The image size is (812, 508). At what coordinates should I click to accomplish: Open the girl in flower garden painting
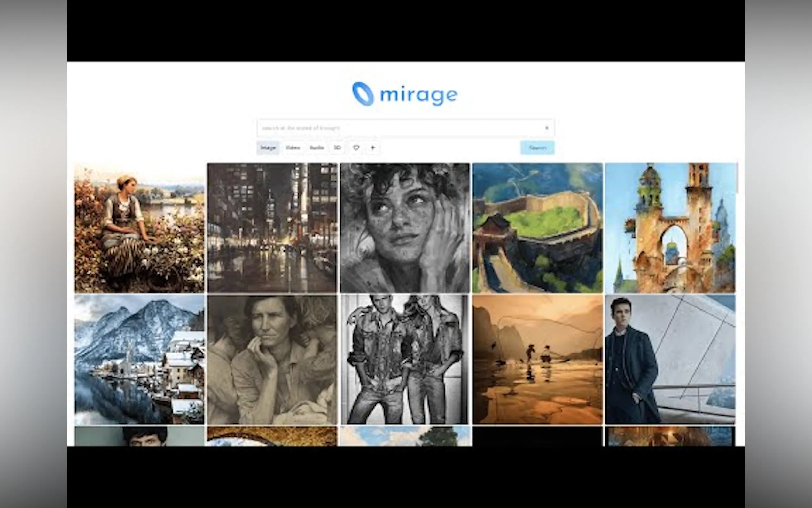pos(139,227)
